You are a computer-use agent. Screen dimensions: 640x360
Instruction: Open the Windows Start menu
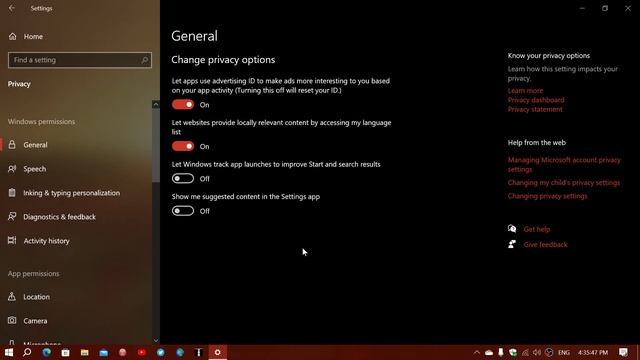[9, 352]
